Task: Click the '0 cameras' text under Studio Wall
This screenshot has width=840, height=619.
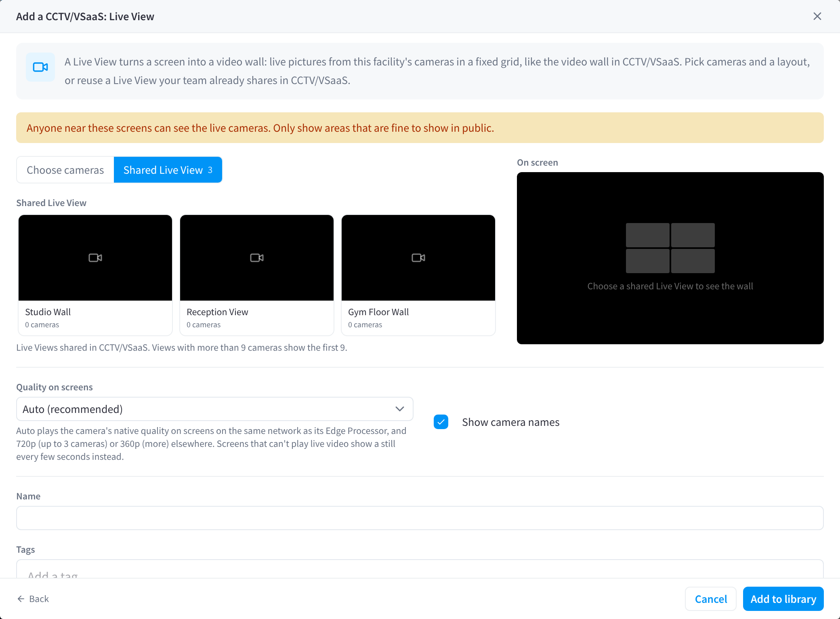Action: point(42,325)
